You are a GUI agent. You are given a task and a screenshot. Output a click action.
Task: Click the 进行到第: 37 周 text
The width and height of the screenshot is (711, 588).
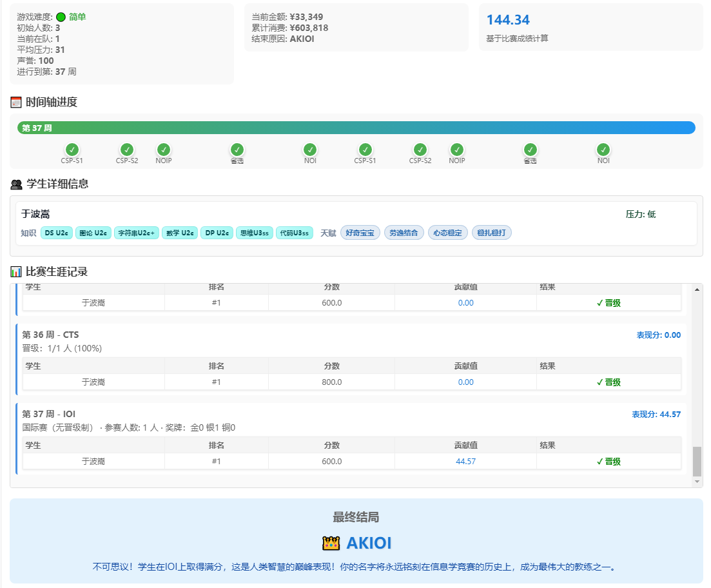tap(46, 72)
